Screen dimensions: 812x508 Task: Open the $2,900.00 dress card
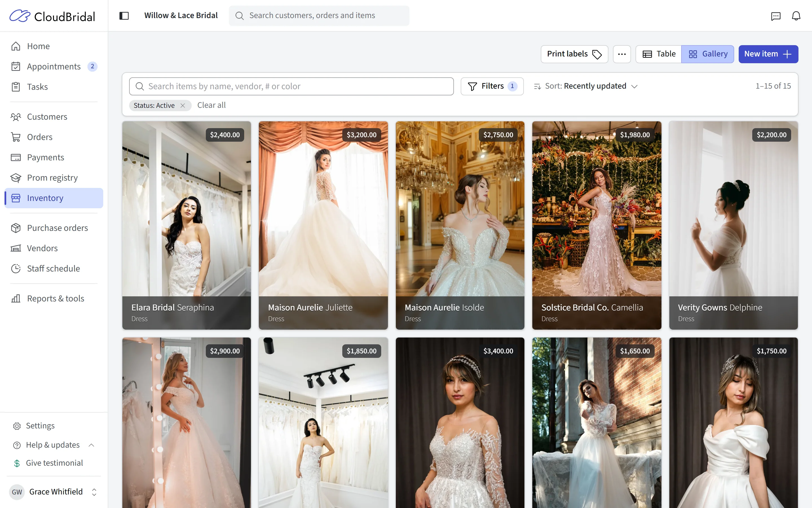[187, 423]
